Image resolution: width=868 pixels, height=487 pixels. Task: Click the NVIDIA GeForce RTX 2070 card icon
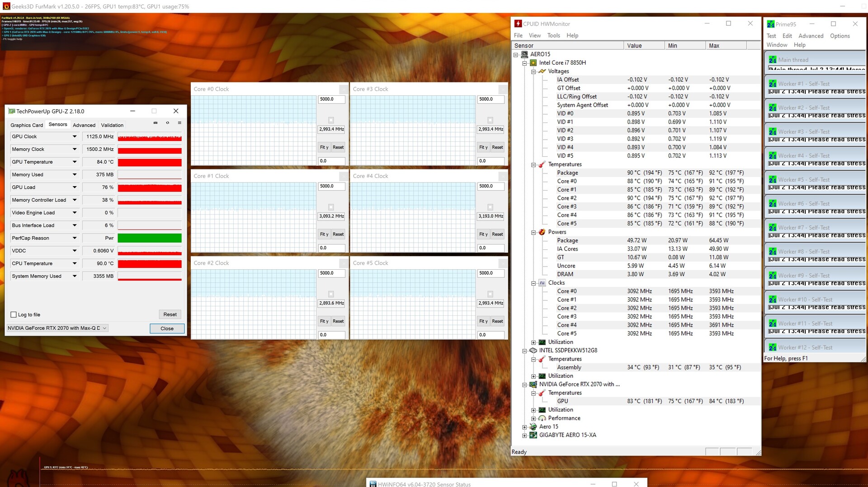533,384
